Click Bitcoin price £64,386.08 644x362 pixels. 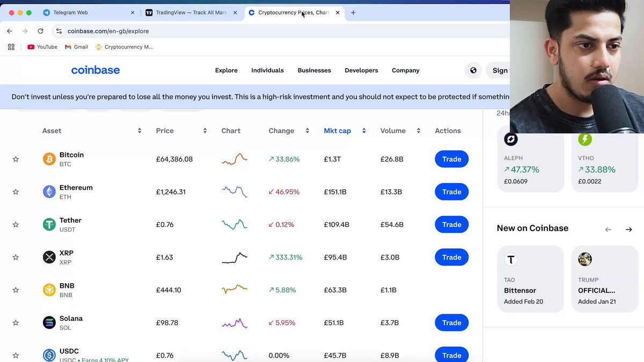(174, 159)
